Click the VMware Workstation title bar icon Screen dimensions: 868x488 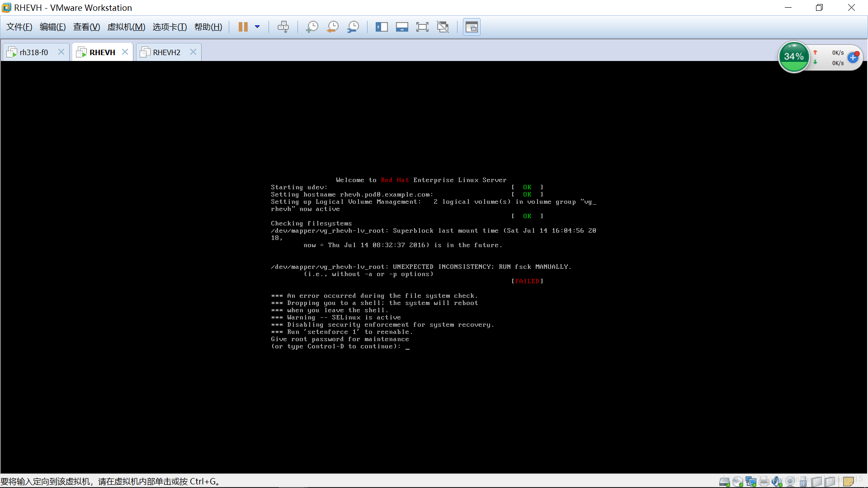pyautogui.click(x=6, y=8)
